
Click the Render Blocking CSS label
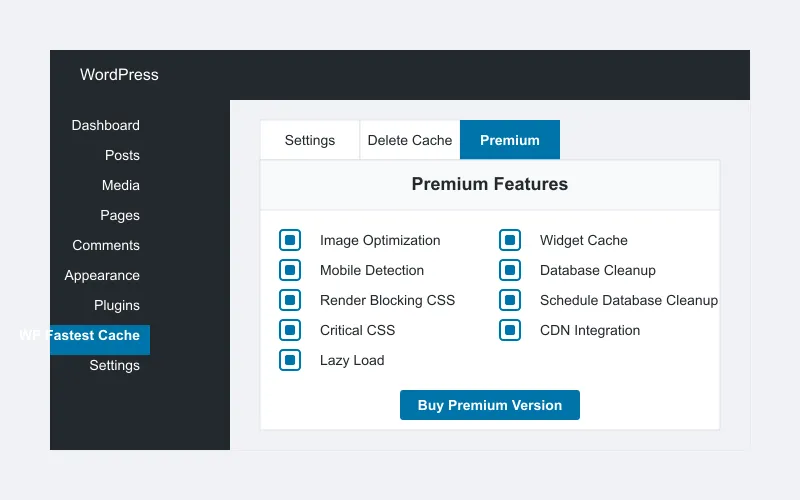[x=387, y=301]
